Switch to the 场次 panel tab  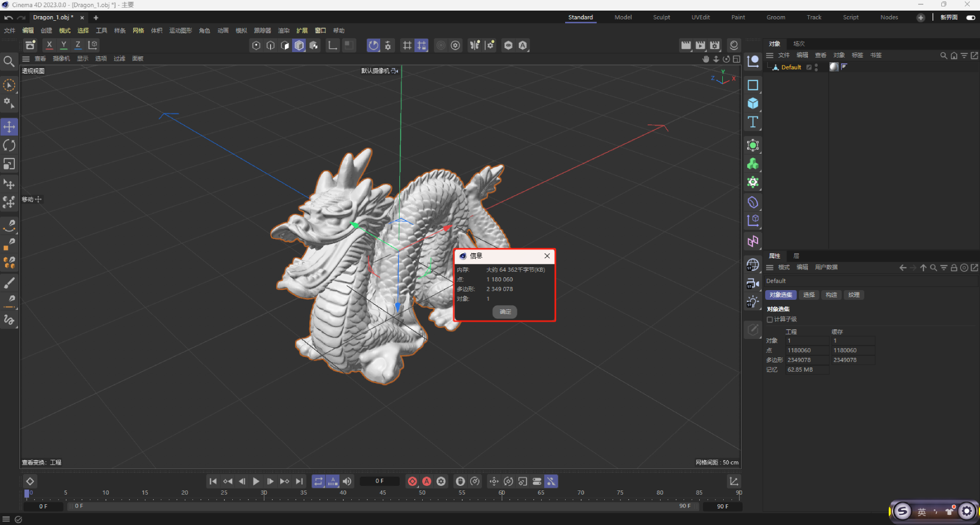coord(798,44)
